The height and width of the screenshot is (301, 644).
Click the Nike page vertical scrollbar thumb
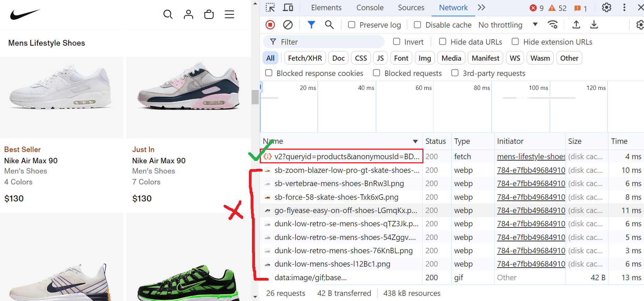coord(255,97)
